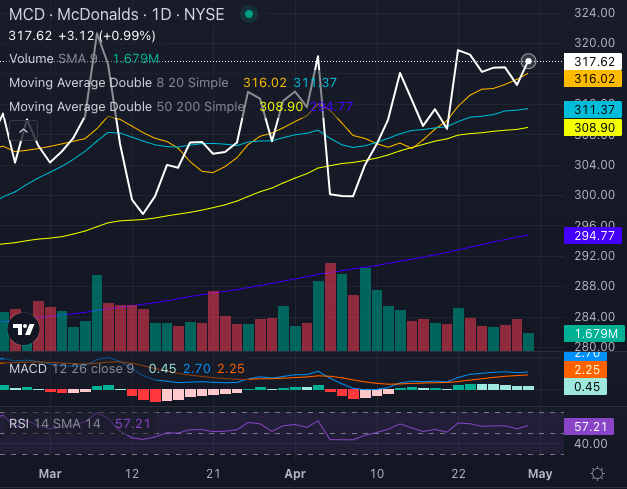Image resolution: width=627 pixels, height=489 pixels.
Task: Open chart settings gear icon
Action: coord(597,474)
